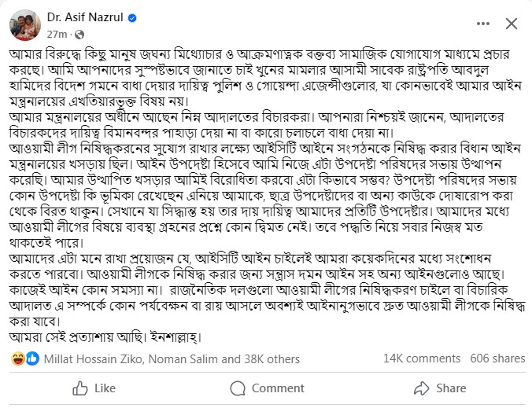Click the Comment speech bubble icon

click(x=238, y=388)
